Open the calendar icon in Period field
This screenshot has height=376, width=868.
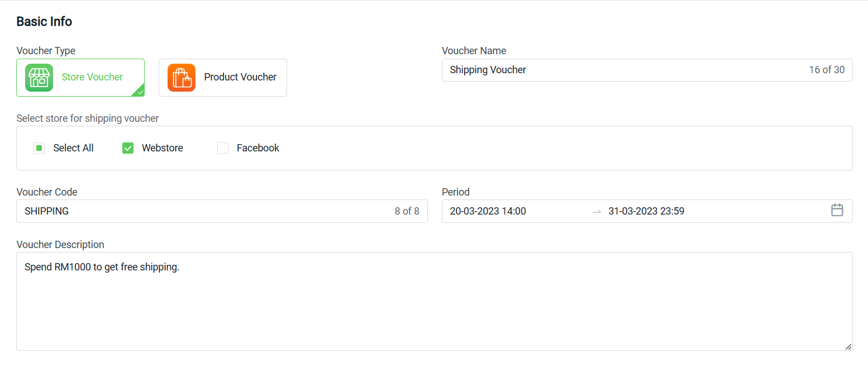point(837,211)
